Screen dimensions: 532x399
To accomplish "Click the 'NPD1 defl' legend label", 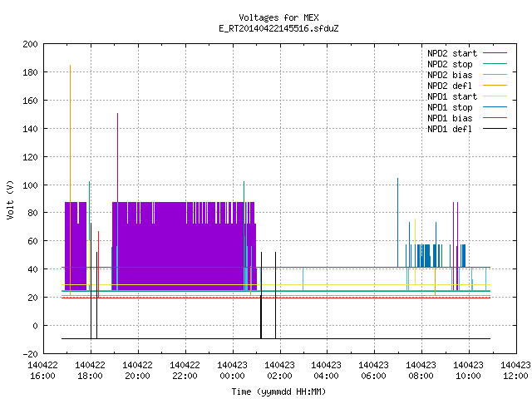I will click(450, 129).
